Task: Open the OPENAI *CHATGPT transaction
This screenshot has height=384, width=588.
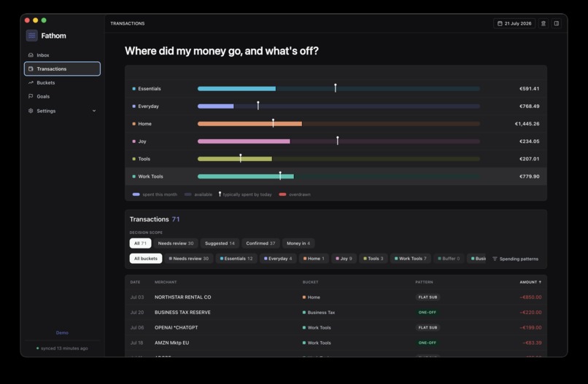Action: point(336,327)
